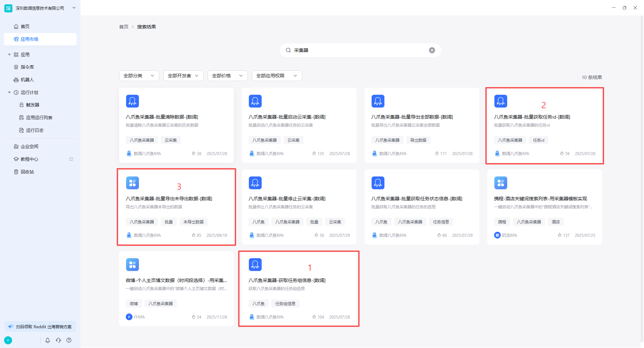
Task: Open the 全部开发者 dropdown
Action: click(183, 76)
